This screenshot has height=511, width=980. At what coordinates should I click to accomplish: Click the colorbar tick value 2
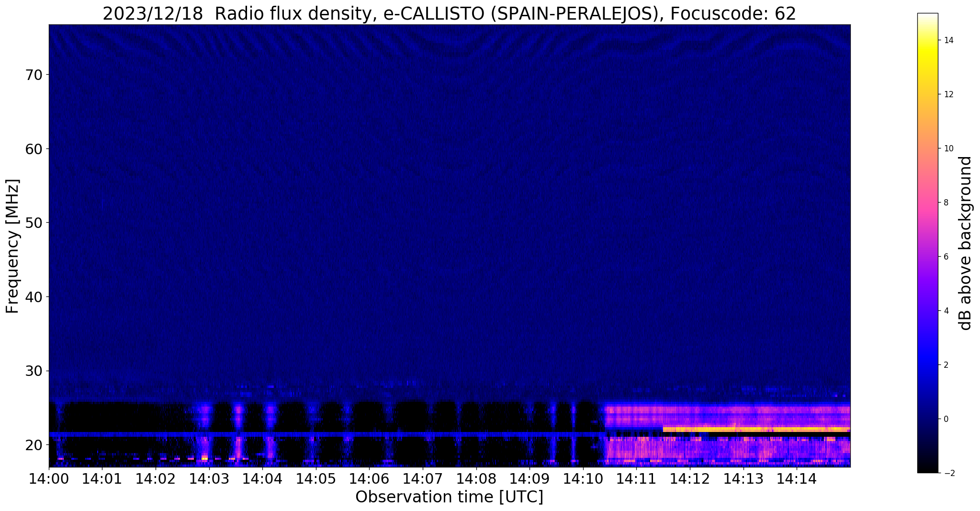(x=946, y=365)
